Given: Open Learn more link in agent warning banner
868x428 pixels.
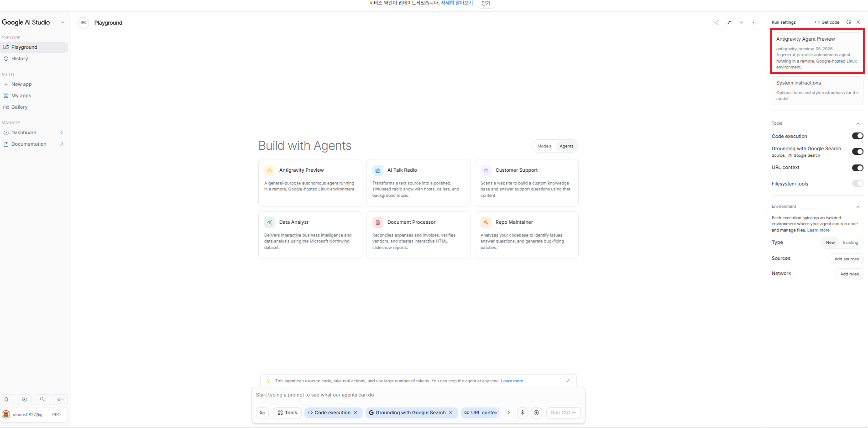Looking at the screenshot, I should pos(512,381).
